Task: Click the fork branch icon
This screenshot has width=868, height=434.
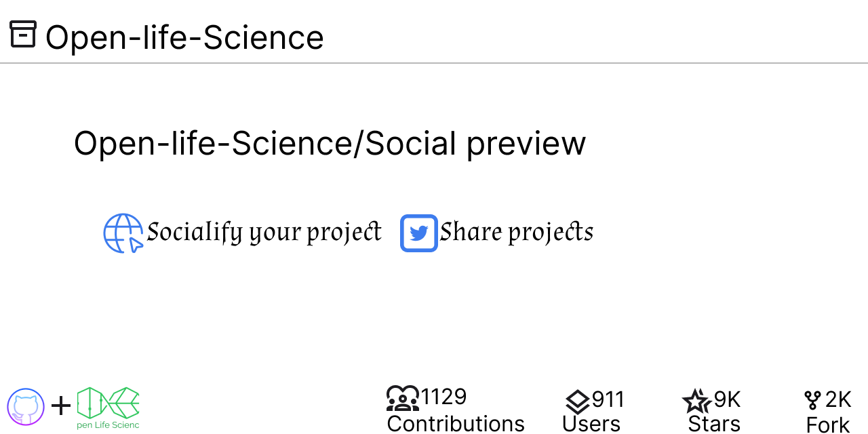Action: (x=812, y=400)
